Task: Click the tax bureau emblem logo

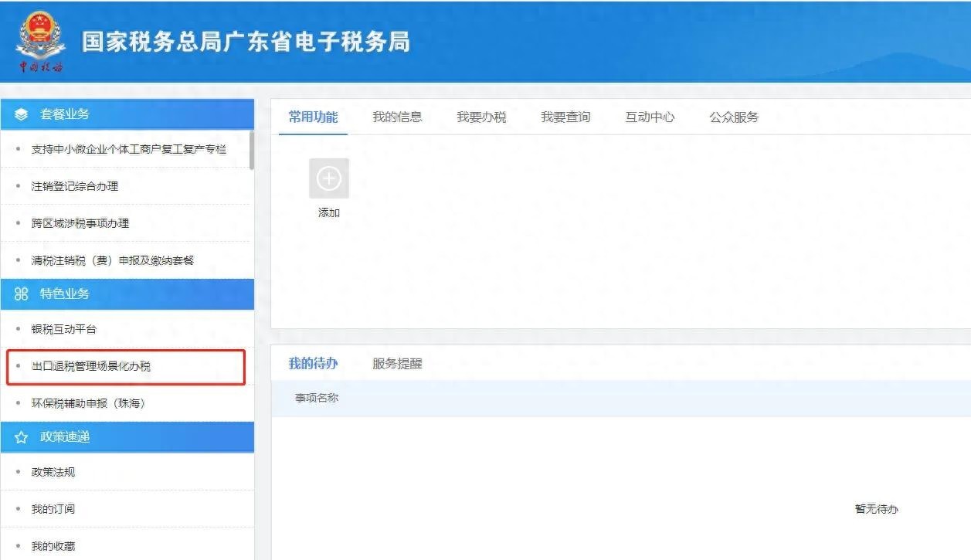Action: click(x=40, y=40)
